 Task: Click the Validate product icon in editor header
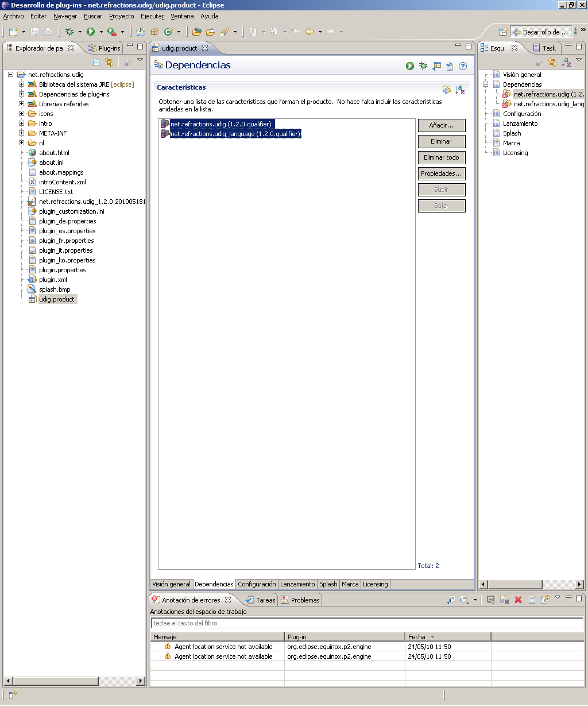[x=450, y=66]
